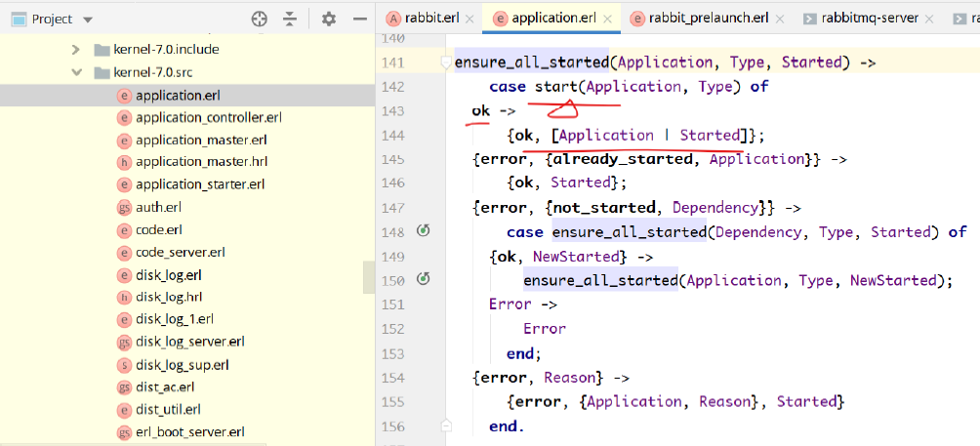Click the Collapse All icon in Project panel

(x=290, y=19)
